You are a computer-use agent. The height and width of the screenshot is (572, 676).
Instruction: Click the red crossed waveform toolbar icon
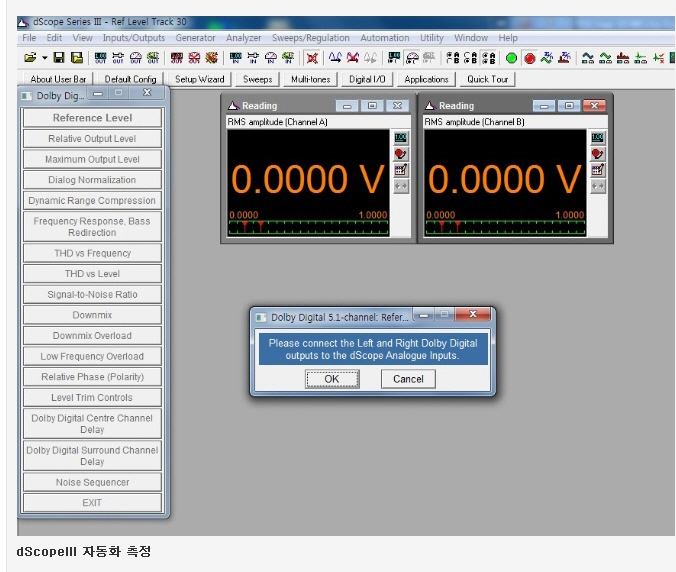tap(353, 57)
